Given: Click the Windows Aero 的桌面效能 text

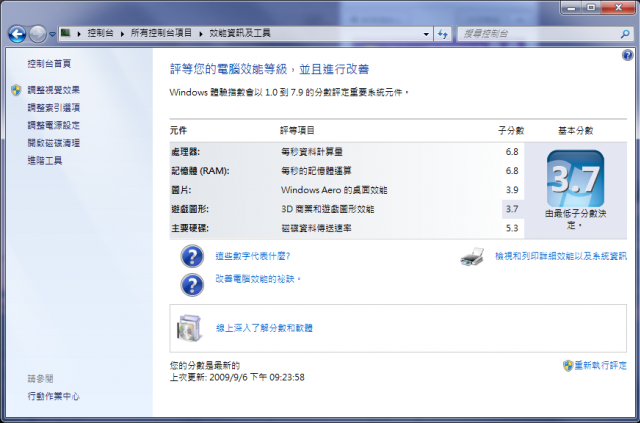Looking at the screenshot, I should click(334, 190).
